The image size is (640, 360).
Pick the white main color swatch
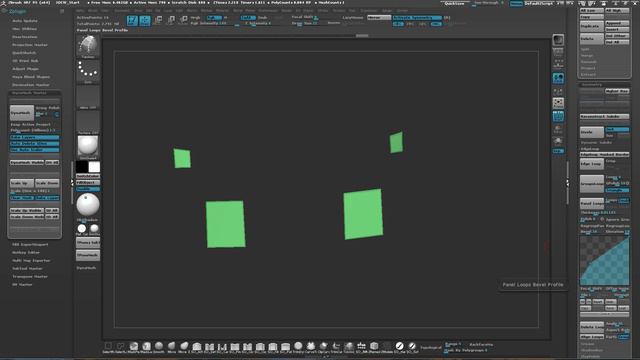coord(94,167)
